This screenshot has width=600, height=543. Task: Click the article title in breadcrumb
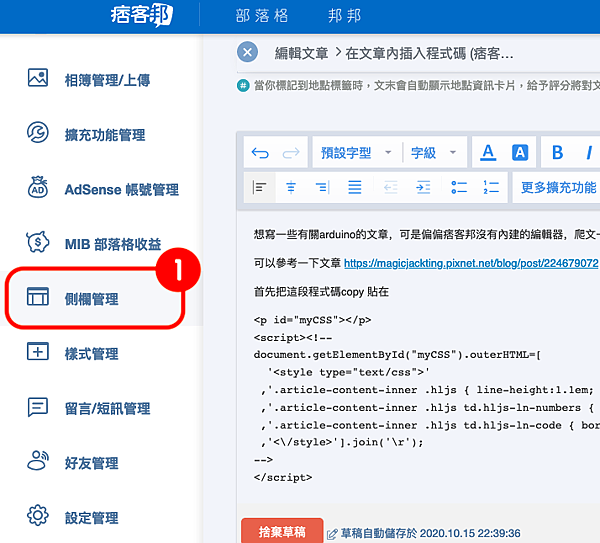(x=429, y=54)
